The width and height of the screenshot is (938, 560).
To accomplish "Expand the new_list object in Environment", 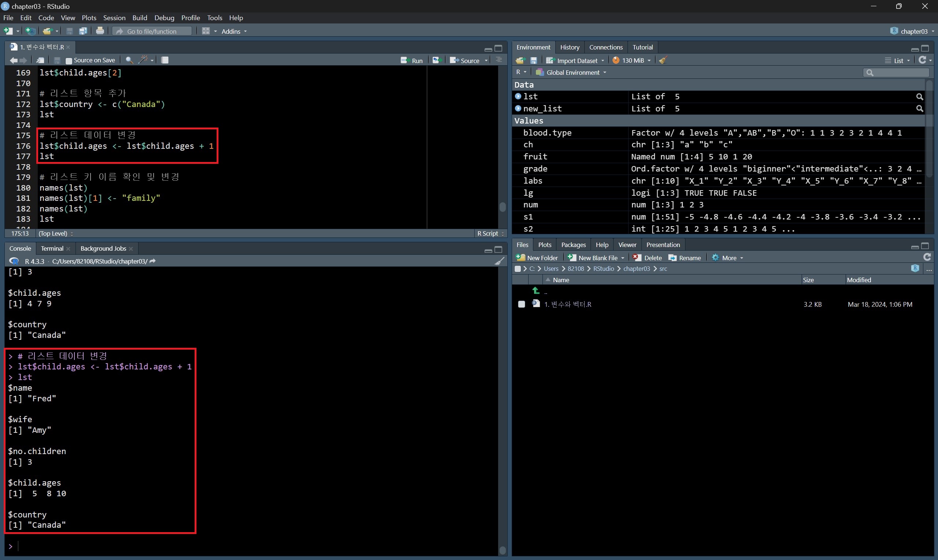I will click(x=518, y=108).
